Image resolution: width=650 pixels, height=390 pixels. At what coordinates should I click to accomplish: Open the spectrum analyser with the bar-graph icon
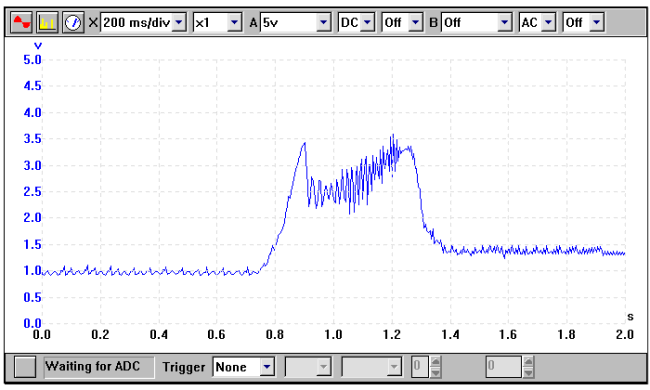47,22
